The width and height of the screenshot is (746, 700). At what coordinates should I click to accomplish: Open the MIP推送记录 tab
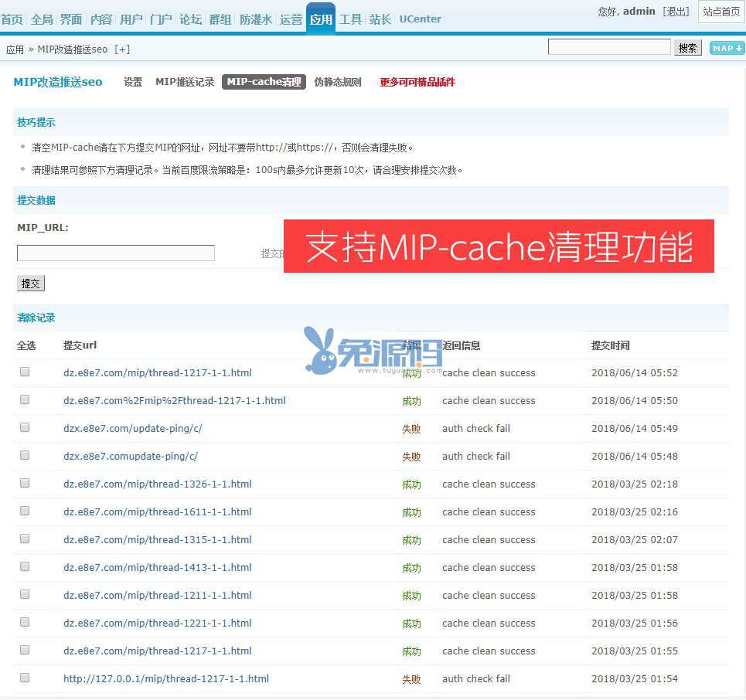point(185,82)
